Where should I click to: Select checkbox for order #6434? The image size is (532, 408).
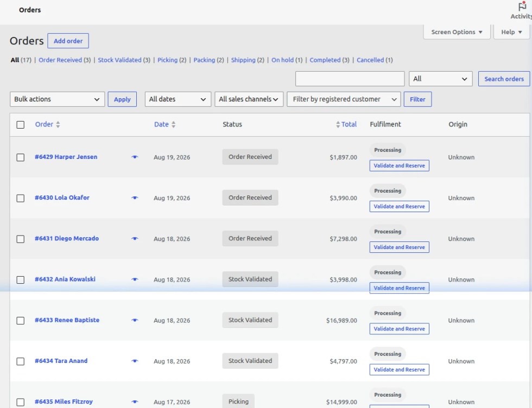pos(21,361)
